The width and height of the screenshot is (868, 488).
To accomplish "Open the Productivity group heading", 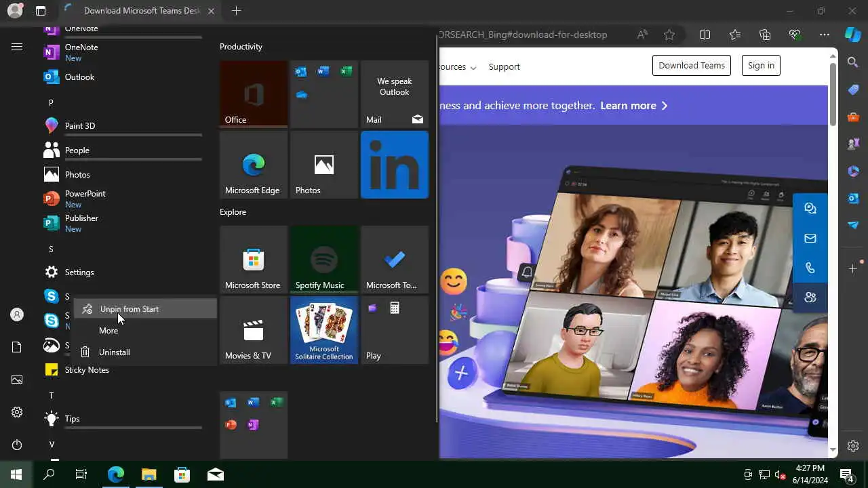I will (x=241, y=47).
